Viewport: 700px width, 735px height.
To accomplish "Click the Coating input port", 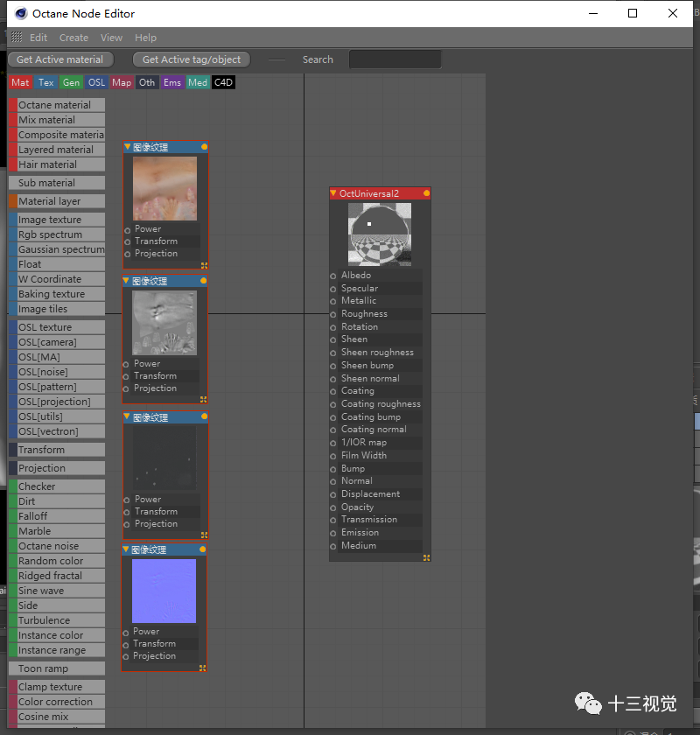I will [x=333, y=391].
